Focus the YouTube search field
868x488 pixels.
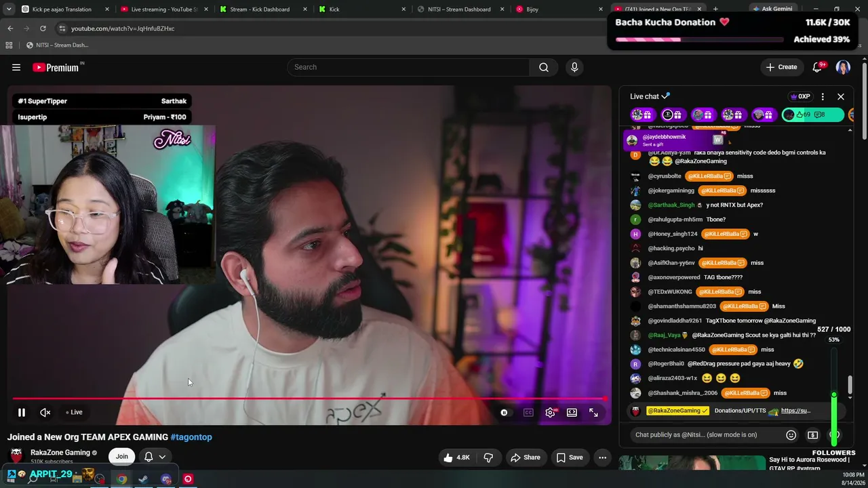click(408, 67)
